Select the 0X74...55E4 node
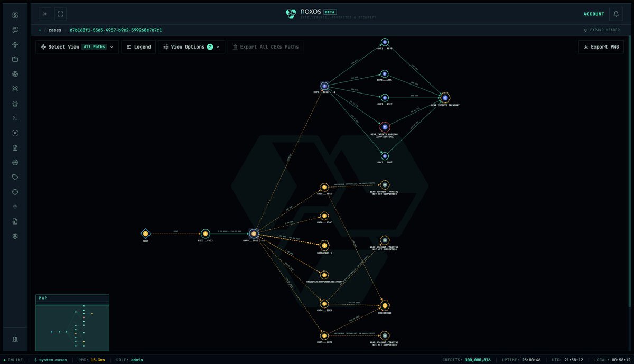The height and width of the screenshot is (364, 634). pos(324,304)
